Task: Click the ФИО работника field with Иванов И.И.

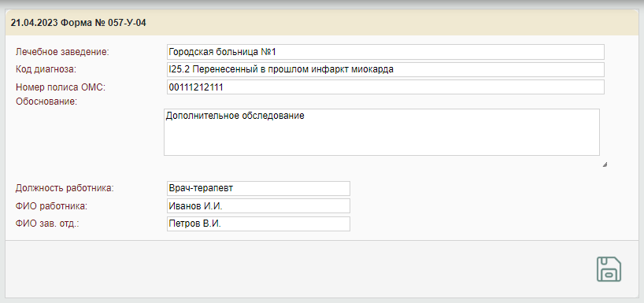Action: 258,206
